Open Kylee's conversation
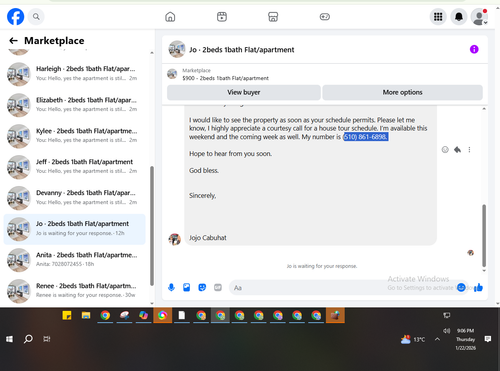Viewport: 500px width, 371px height. tap(74, 136)
